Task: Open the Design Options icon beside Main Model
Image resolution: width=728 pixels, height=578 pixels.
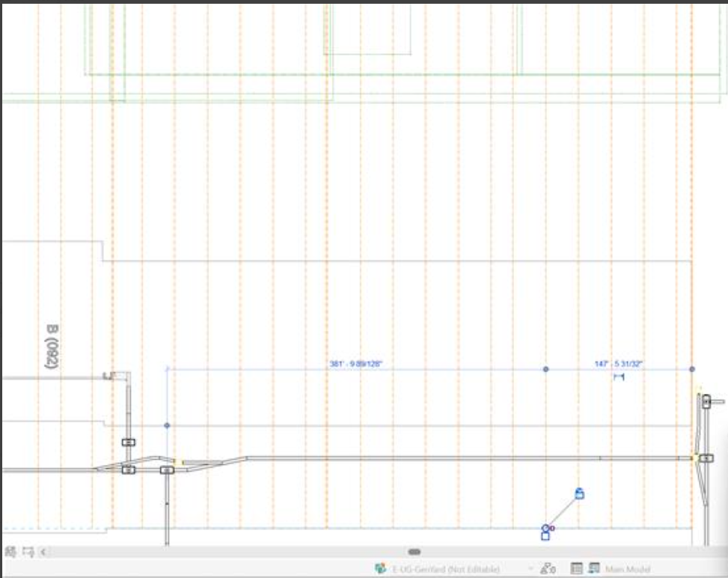Action: point(576,568)
